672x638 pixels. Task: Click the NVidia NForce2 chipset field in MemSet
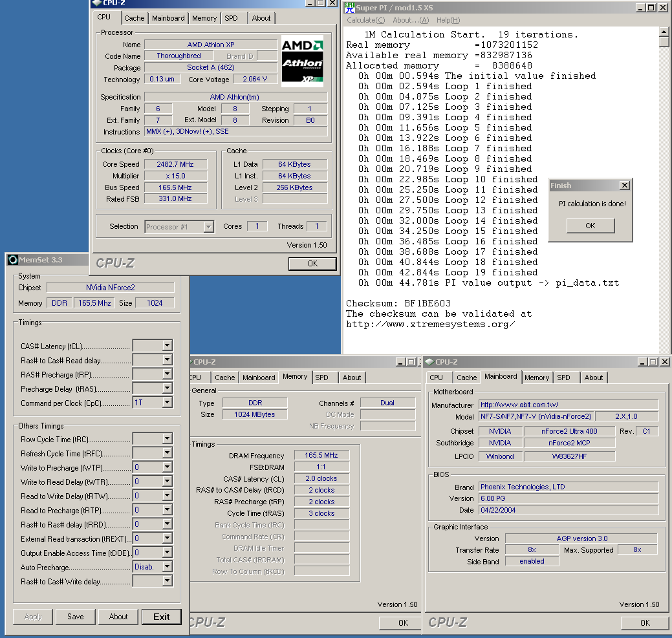110,287
